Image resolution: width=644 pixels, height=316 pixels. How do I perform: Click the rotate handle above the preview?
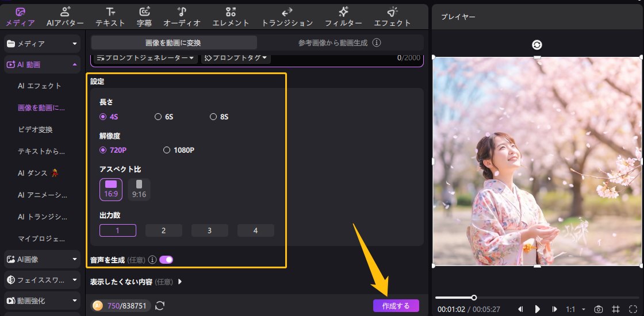click(537, 45)
